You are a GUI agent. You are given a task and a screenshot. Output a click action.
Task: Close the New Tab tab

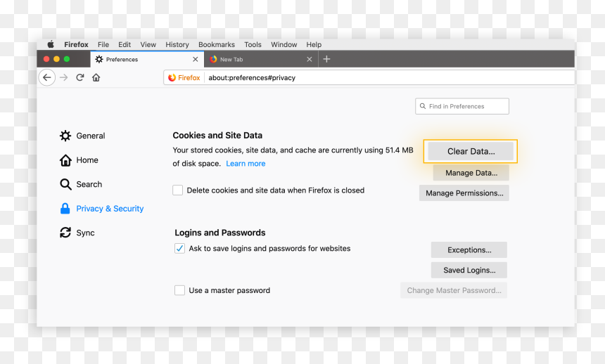click(x=309, y=59)
